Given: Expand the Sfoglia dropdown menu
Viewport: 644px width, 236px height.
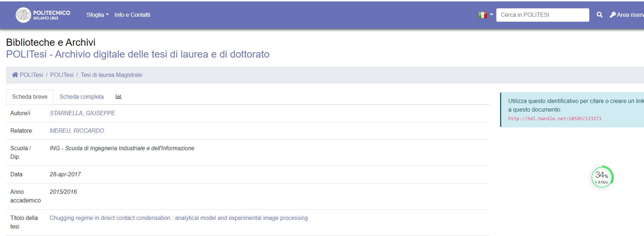Looking at the screenshot, I should 97,15.
